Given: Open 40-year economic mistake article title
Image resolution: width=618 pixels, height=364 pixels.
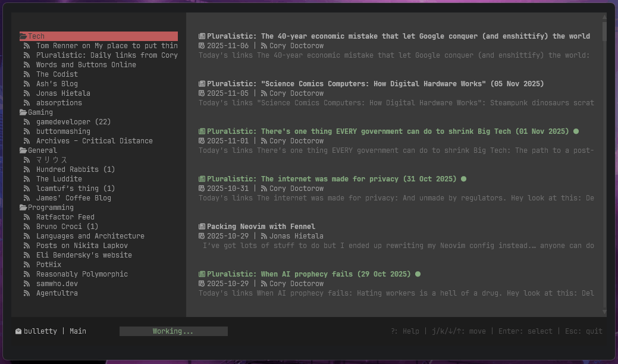Looking at the screenshot, I should [398, 36].
